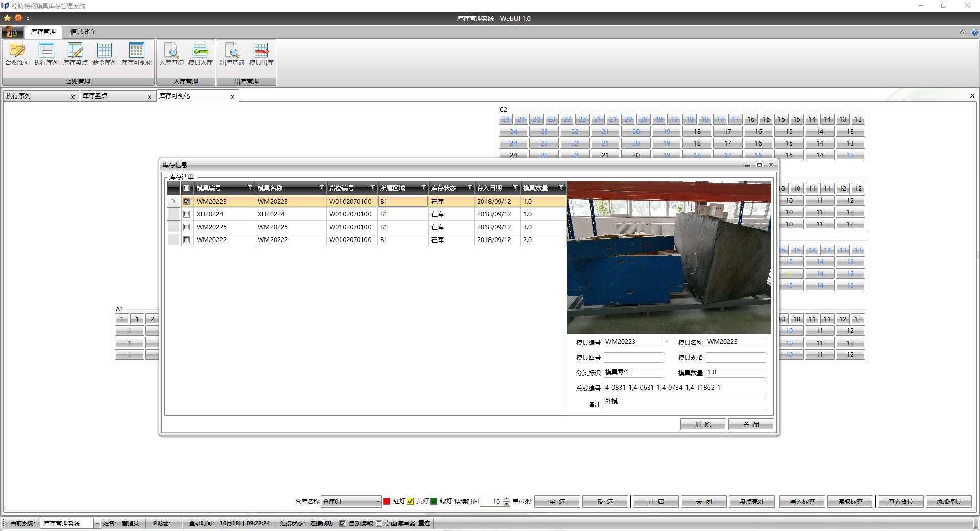The image size is (980, 531).
Task: Tick the WM20225 row checkbox
Action: 187,227
